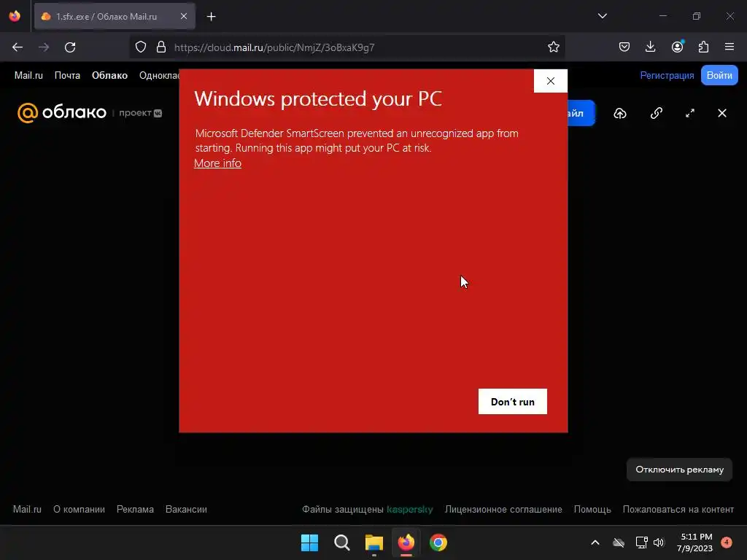The height and width of the screenshot is (560, 747).
Task: Open the Firefox account icon
Action: tap(677, 47)
